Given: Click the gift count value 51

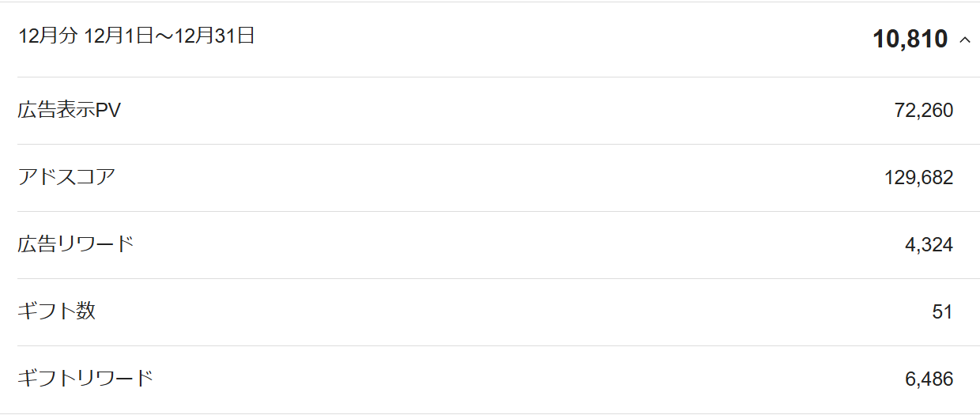Looking at the screenshot, I should (942, 312).
